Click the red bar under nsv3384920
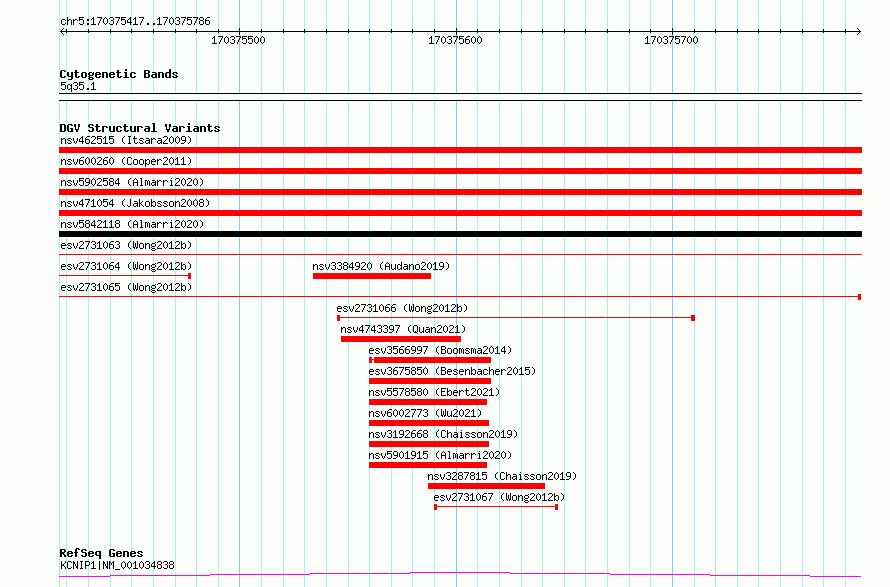Image resolution: width=890 pixels, height=587 pixels. pos(372,276)
